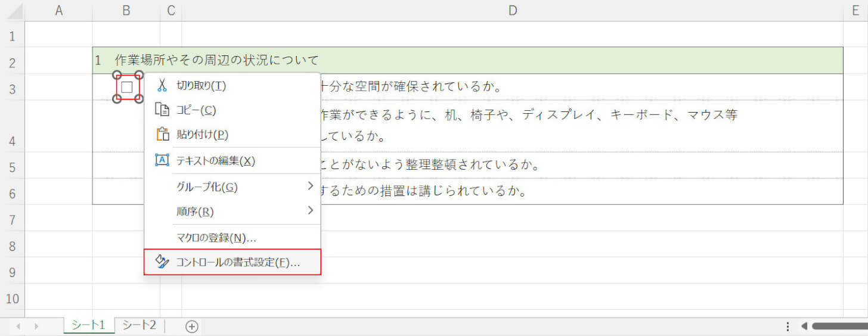Click the Paste clipboard icon

tap(162, 135)
